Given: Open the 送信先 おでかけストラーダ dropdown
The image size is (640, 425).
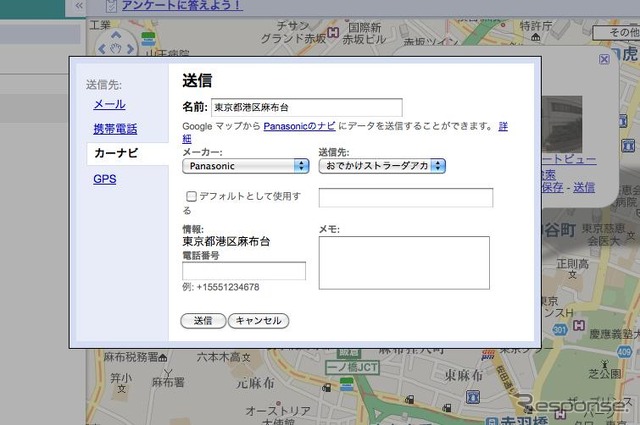Looking at the screenshot, I should pyautogui.click(x=382, y=166).
